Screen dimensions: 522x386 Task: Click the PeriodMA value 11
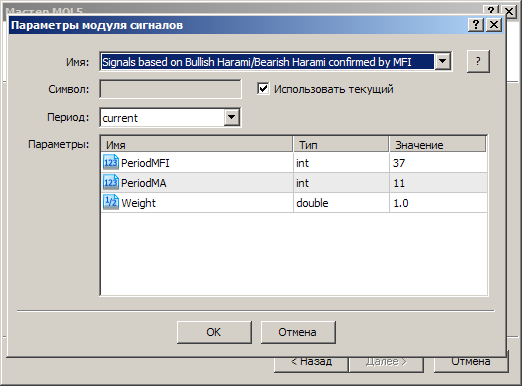(x=399, y=183)
